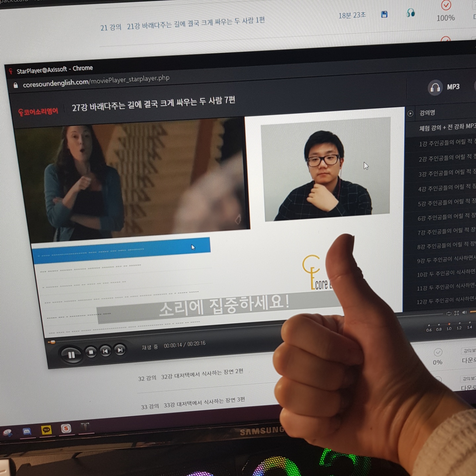Click the padlock icon in address bar

16,85
